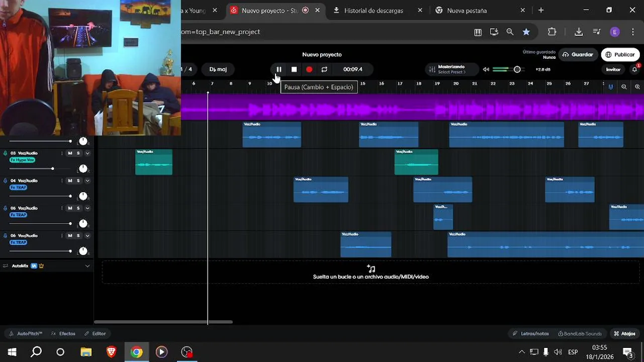Click microphone icon of track 05
This screenshot has height=362, width=644.
pos(5,208)
